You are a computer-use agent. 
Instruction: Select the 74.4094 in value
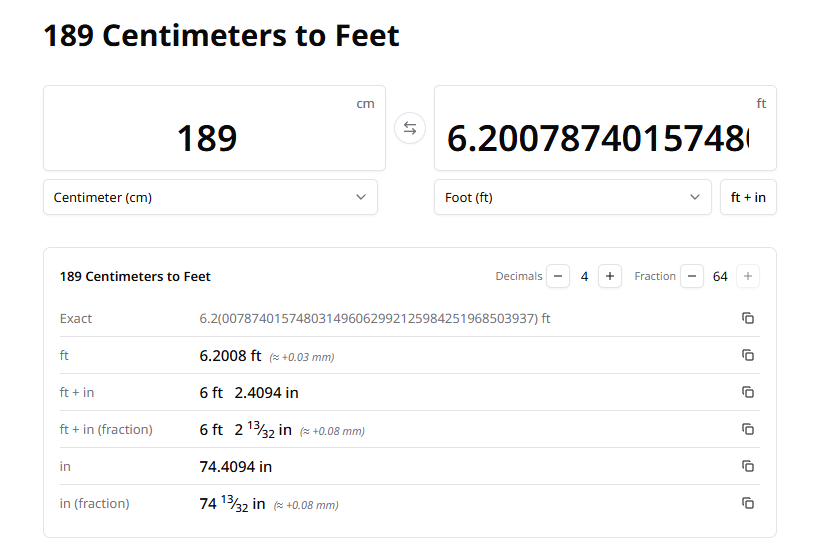coord(235,467)
